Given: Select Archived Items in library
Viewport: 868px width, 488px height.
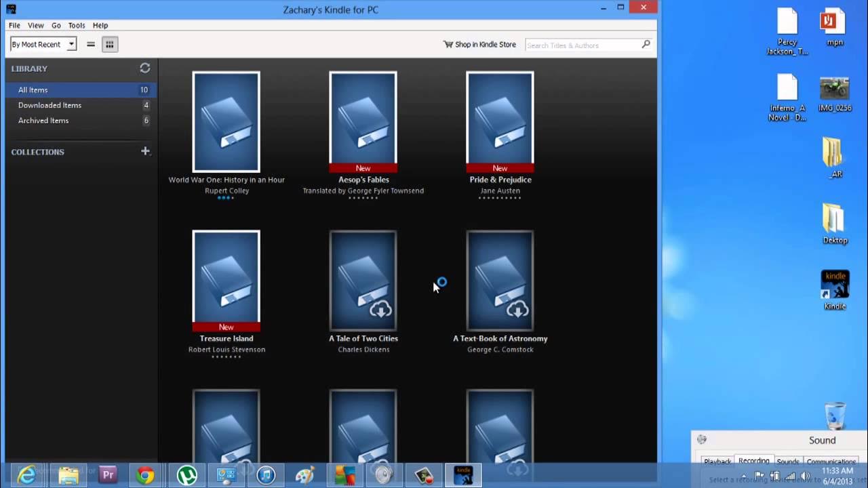Looking at the screenshot, I should tap(81, 121).
